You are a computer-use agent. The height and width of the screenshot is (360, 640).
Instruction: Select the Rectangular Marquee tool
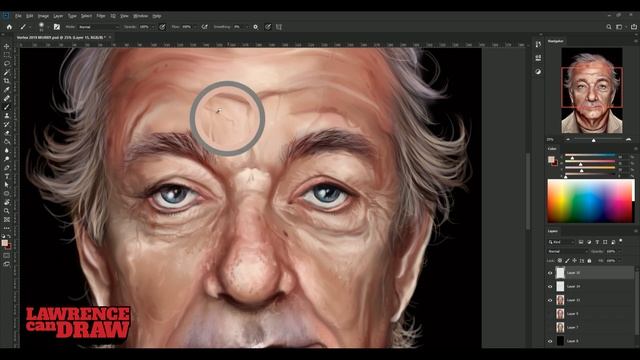pyautogui.click(x=7, y=55)
